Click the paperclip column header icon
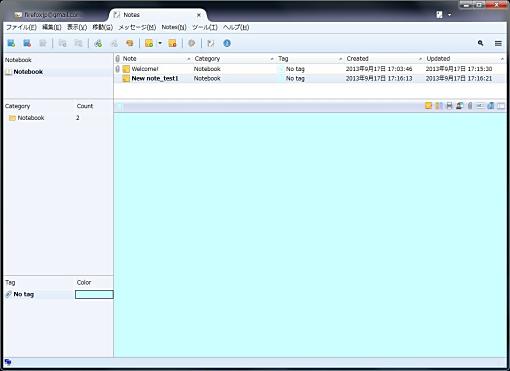The height and width of the screenshot is (371, 510). (118, 59)
